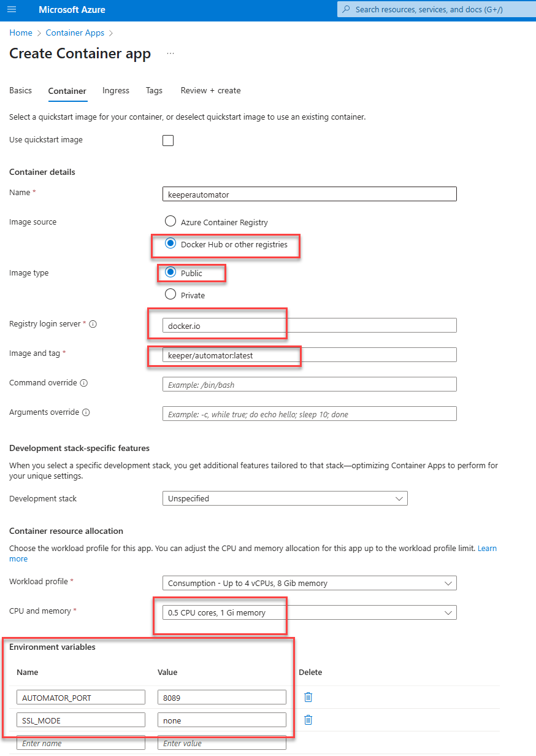
Task: Expand the Development stack dropdown
Action: (x=285, y=498)
